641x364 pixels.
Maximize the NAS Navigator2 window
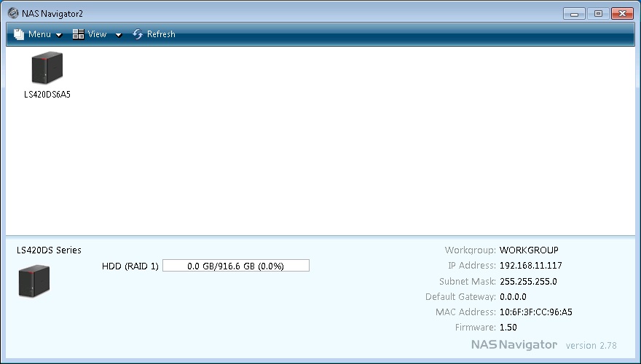pos(598,14)
